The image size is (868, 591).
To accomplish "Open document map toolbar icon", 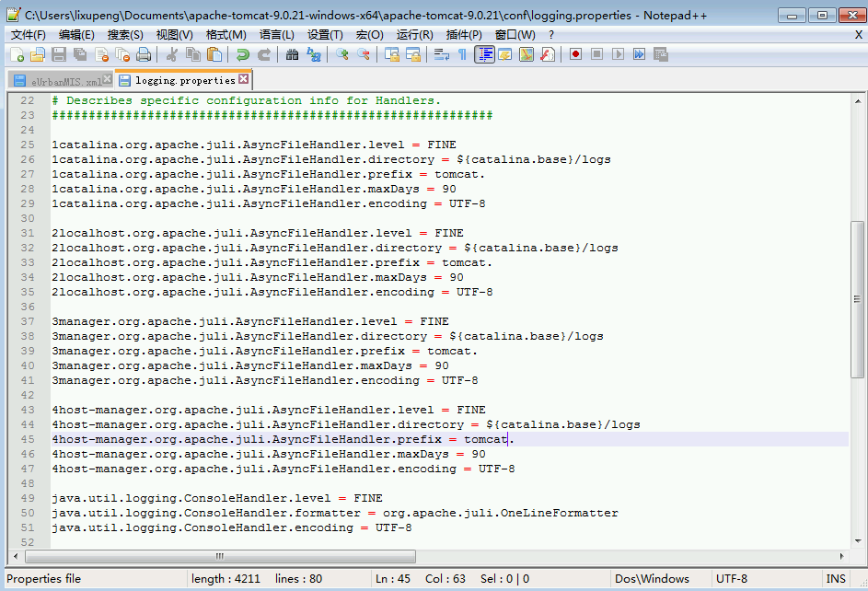I will coord(527,54).
